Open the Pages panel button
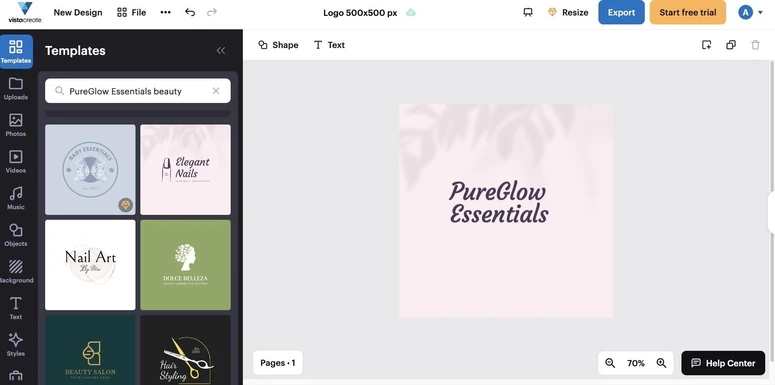 (278, 363)
